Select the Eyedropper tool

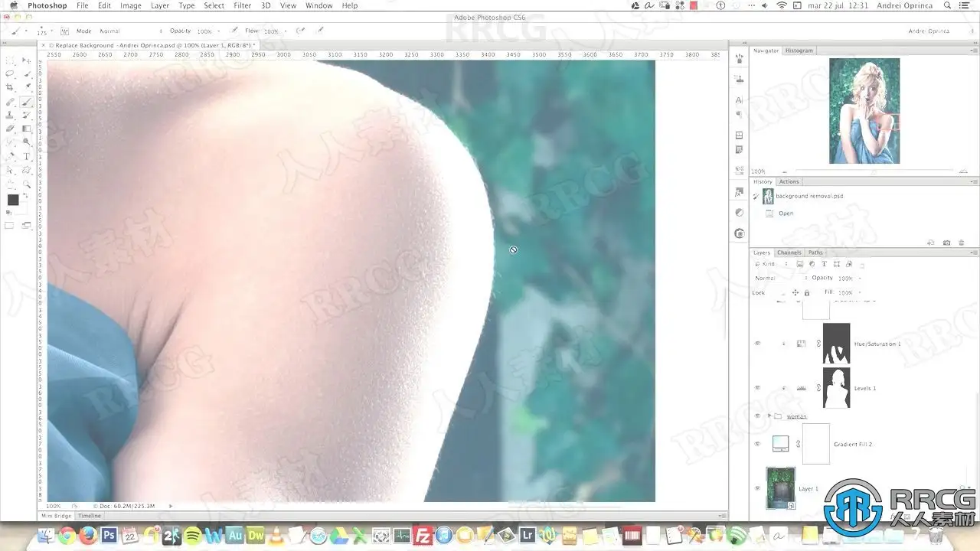[27, 87]
